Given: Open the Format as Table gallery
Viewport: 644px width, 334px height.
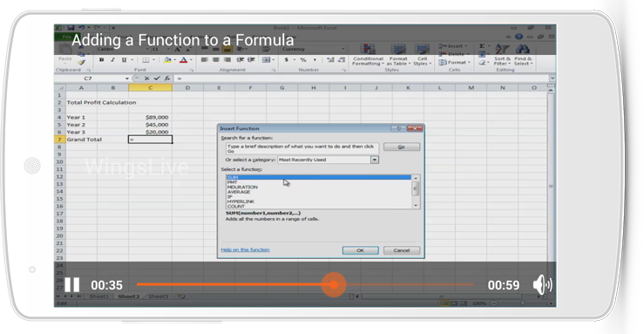Looking at the screenshot, I should 397,56.
